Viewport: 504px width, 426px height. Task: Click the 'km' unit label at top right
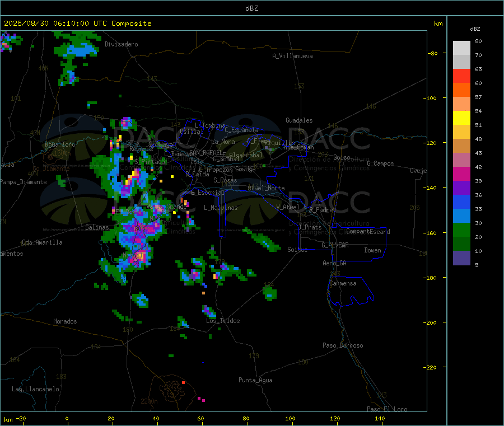coord(438,24)
